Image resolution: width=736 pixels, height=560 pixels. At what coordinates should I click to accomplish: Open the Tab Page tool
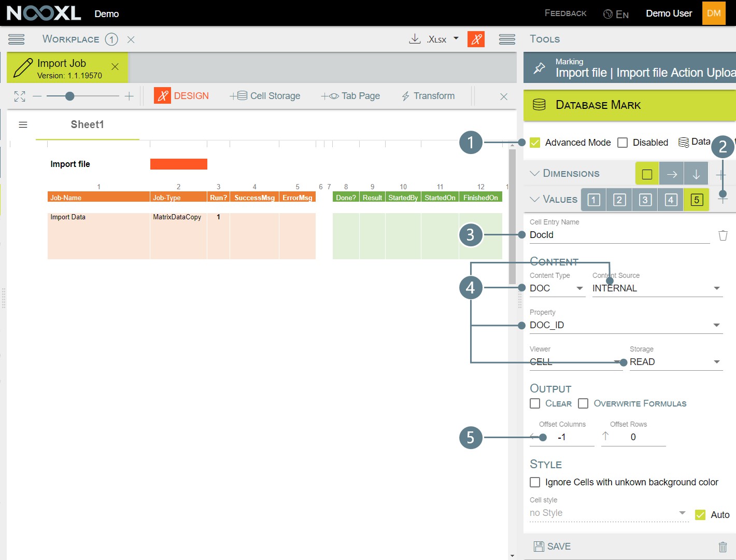[x=350, y=96]
